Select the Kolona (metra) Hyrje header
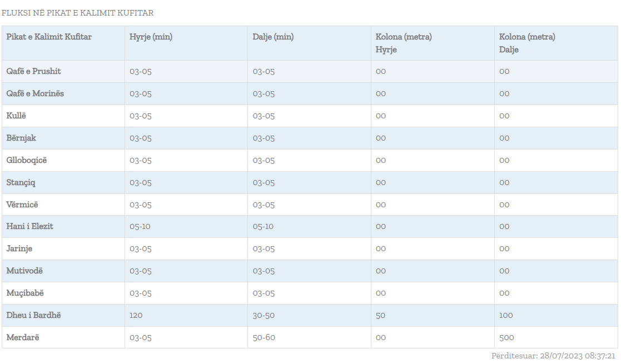The height and width of the screenshot is (364, 621). [404, 43]
